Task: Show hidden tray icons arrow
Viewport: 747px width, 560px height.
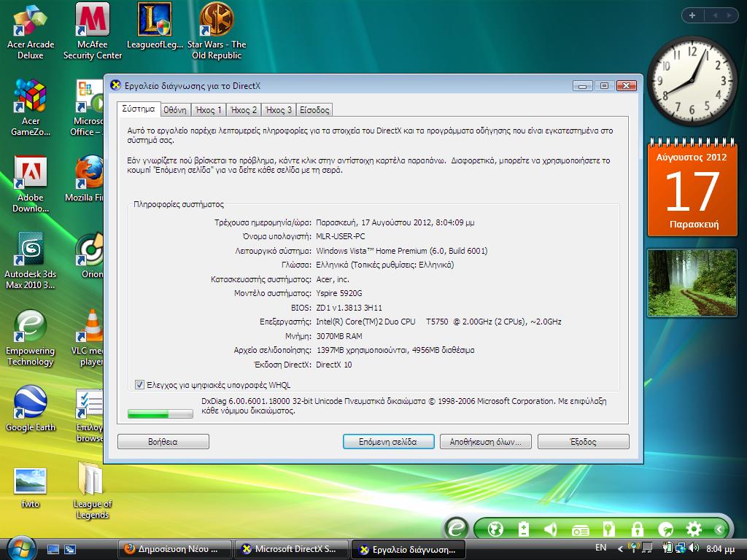Action: pos(620,549)
